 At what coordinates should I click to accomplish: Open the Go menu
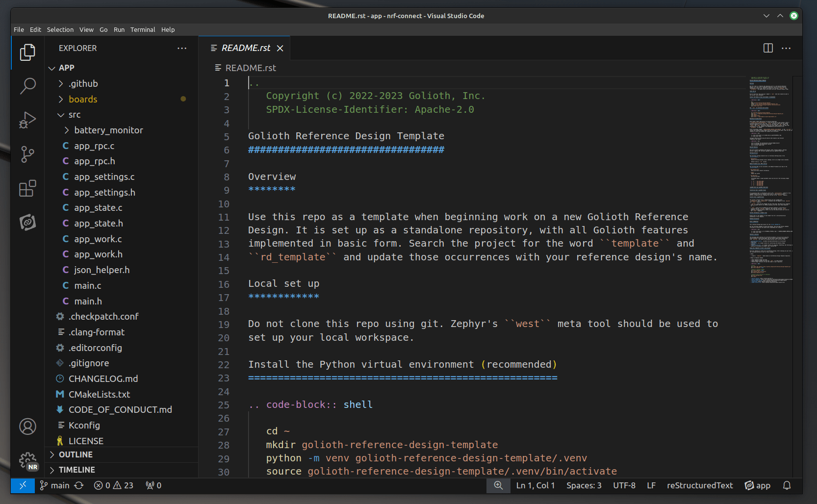click(103, 29)
